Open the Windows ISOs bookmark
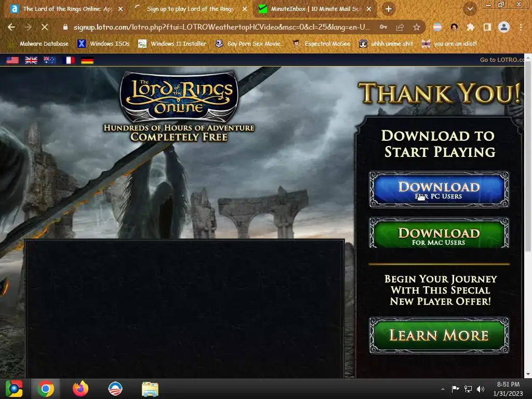Viewport: 532px width, 399px height. (104, 44)
